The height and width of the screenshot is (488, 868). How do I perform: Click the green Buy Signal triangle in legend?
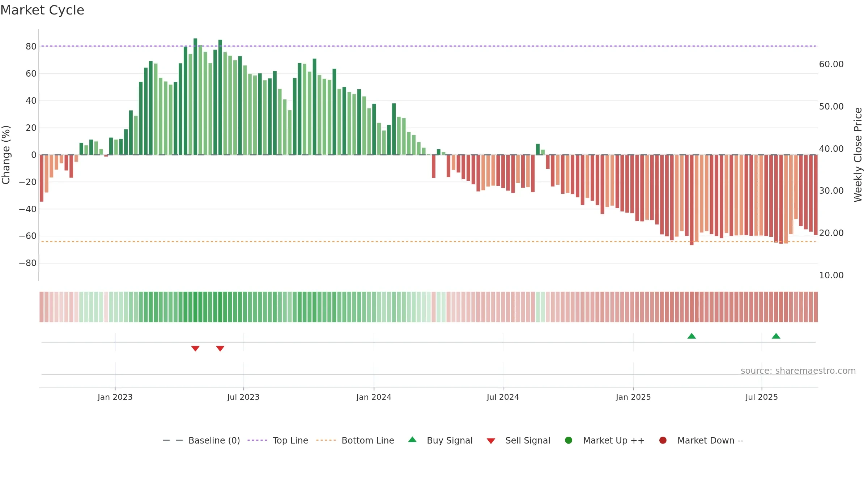[x=412, y=440]
